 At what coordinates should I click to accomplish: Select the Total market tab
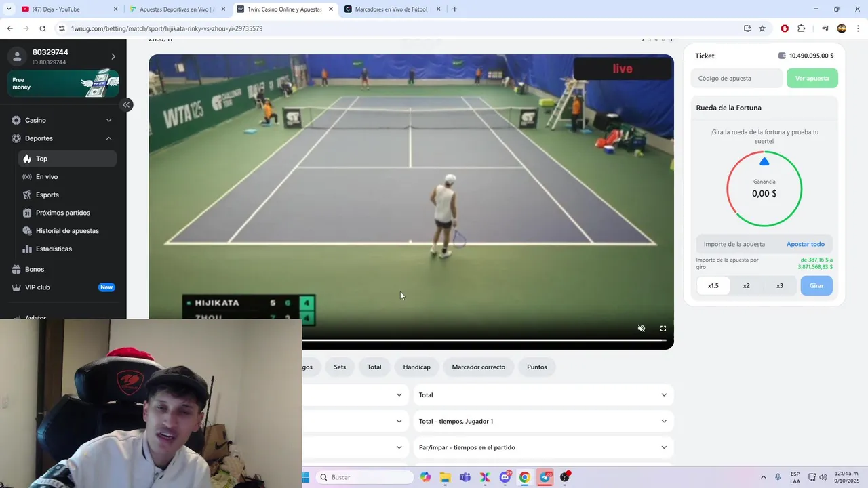pyautogui.click(x=374, y=367)
